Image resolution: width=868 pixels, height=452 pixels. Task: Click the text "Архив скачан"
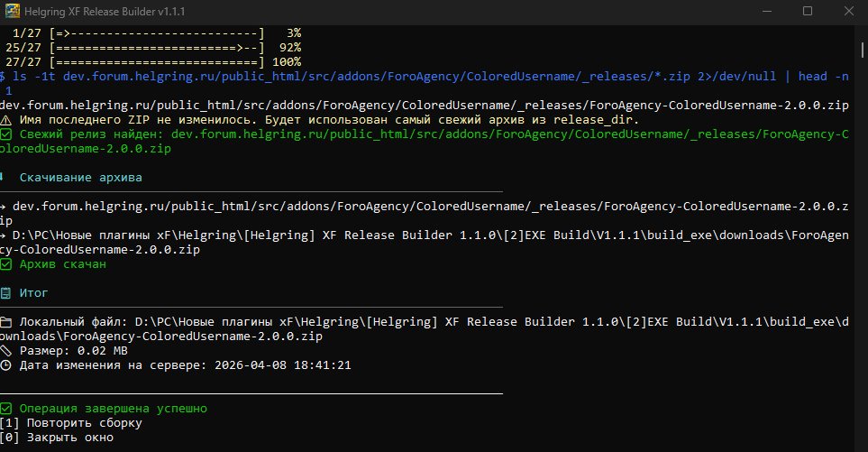click(63, 264)
